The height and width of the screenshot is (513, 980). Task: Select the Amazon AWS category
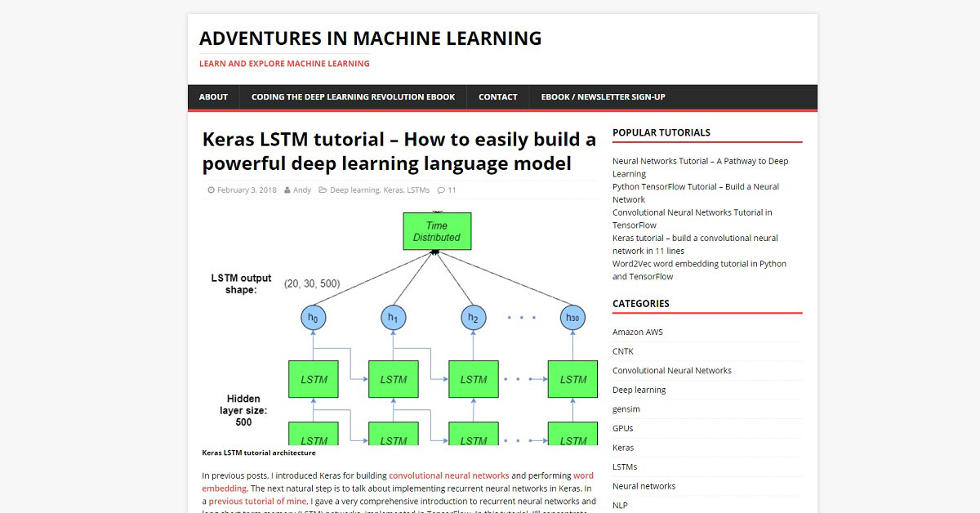coord(637,332)
